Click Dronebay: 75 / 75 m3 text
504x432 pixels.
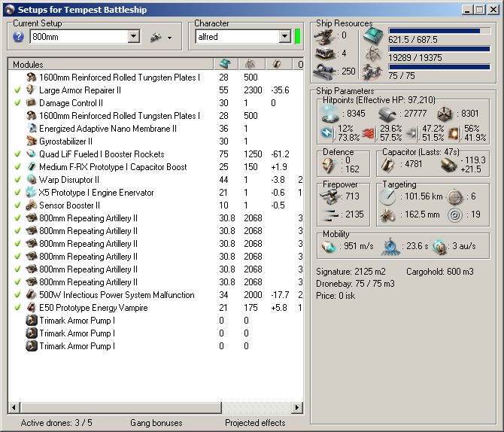355,284
